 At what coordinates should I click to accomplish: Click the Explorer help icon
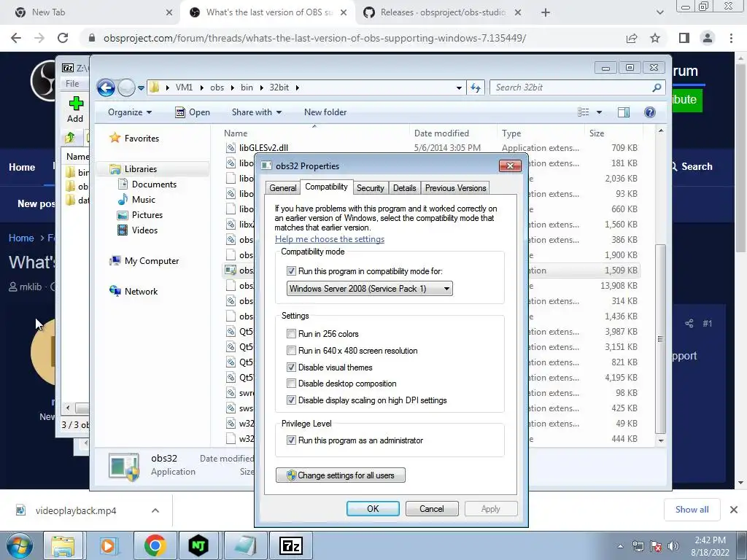pyautogui.click(x=650, y=112)
